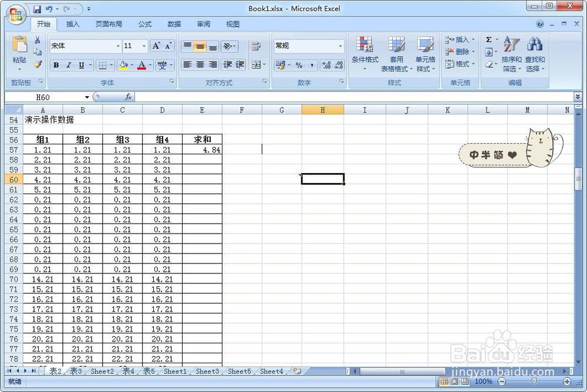Open sheet tab Sheet2
Viewport: 587px width, 392px height.
pos(102,371)
